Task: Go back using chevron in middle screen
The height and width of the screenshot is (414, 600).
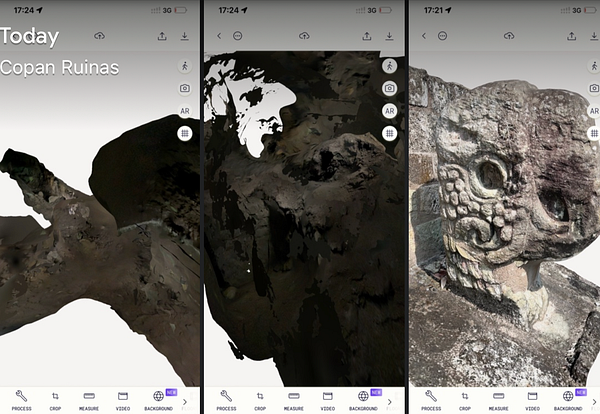Action: [219, 36]
